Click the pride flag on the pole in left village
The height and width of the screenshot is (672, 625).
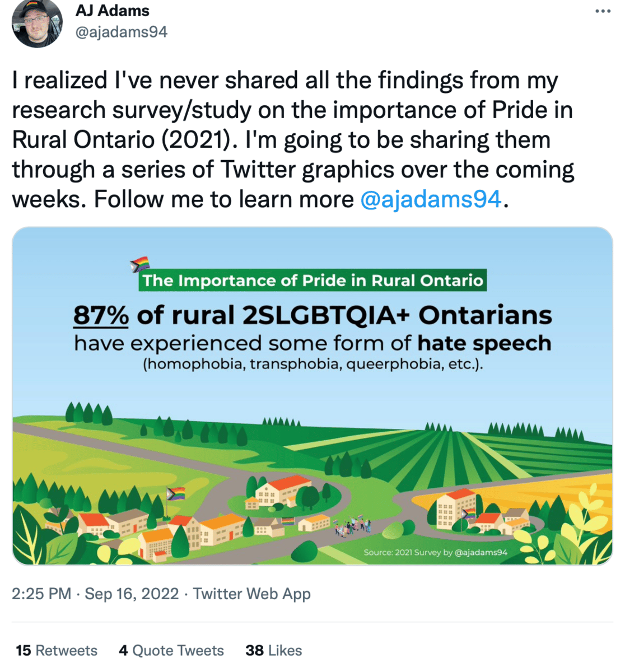click(x=176, y=494)
